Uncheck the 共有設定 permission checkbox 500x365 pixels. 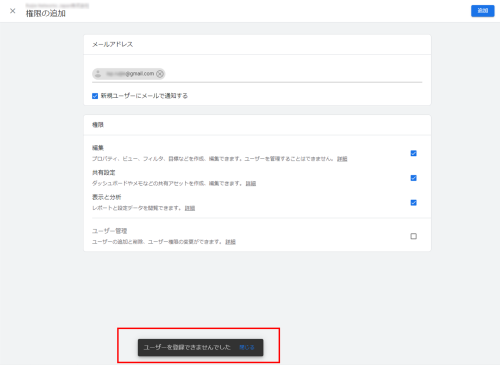pyautogui.click(x=413, y=178)
